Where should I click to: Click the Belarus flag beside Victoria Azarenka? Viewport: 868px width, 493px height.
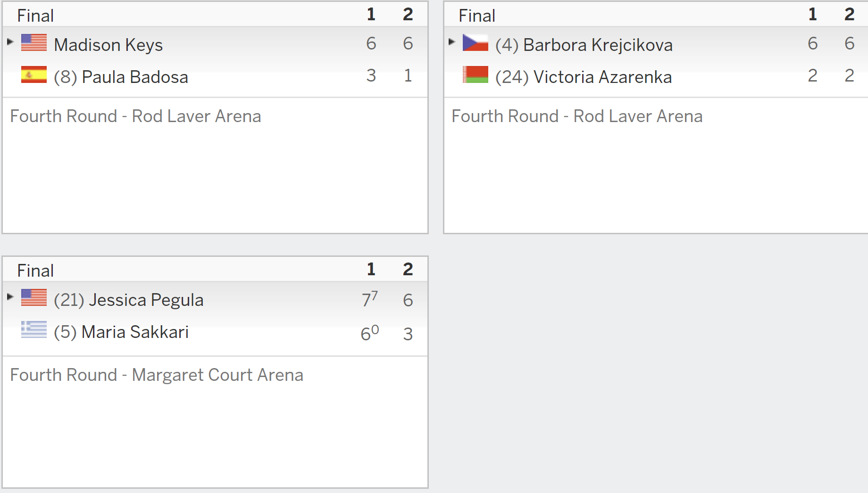coord(476,74)
